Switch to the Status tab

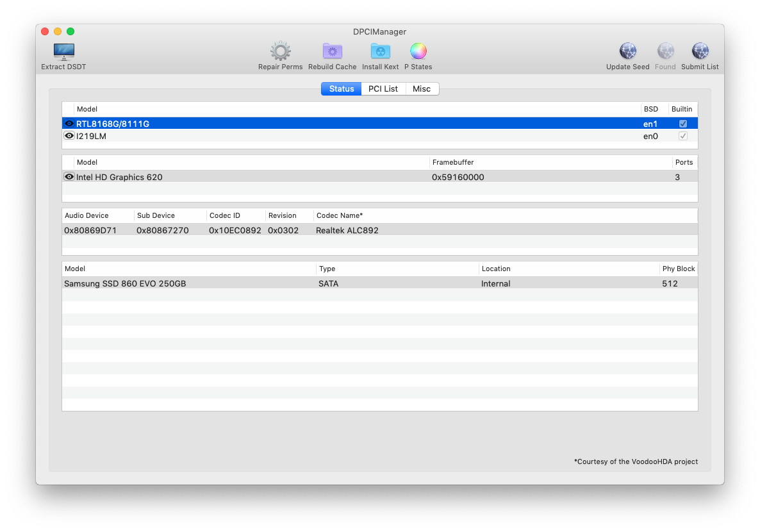click(341, 88)
